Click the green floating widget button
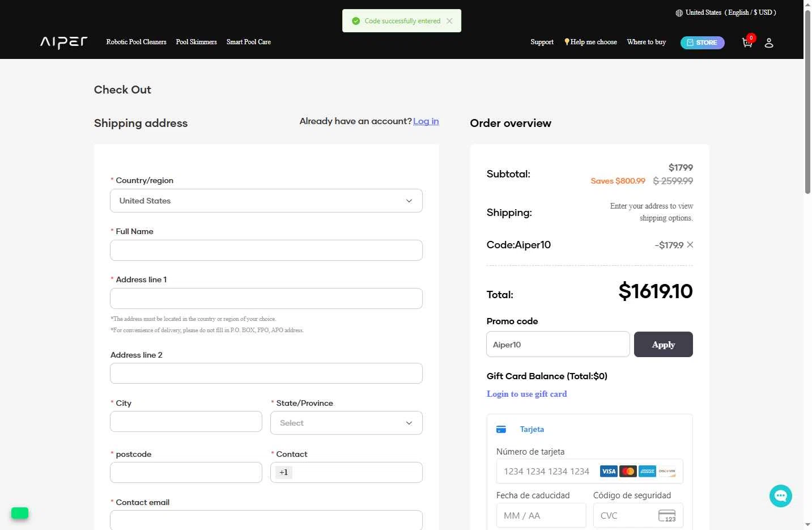Image resolution: width=812 pixels, height=530 pixels. (x=20, y=513)
